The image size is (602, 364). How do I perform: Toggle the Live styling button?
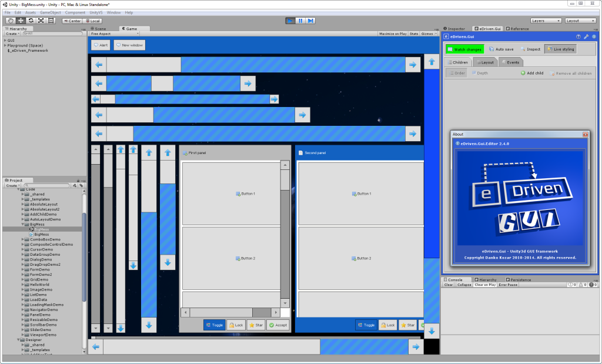560,49
